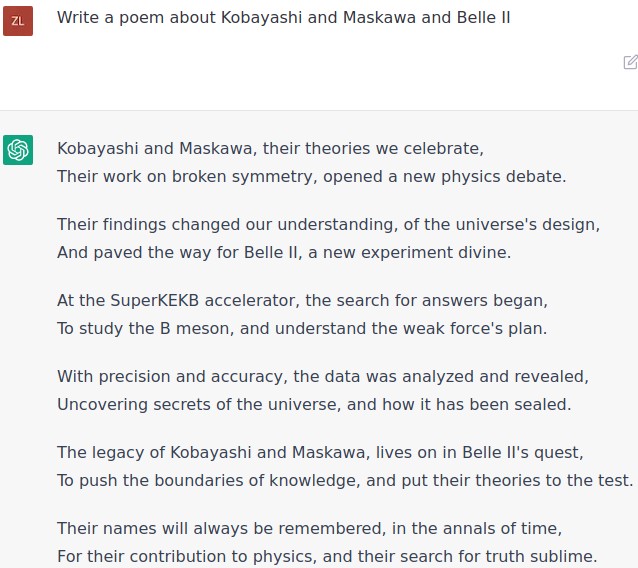Click the edit message pencil icon
This screenshot has width=638, height=568.
(x=630, y=62)
